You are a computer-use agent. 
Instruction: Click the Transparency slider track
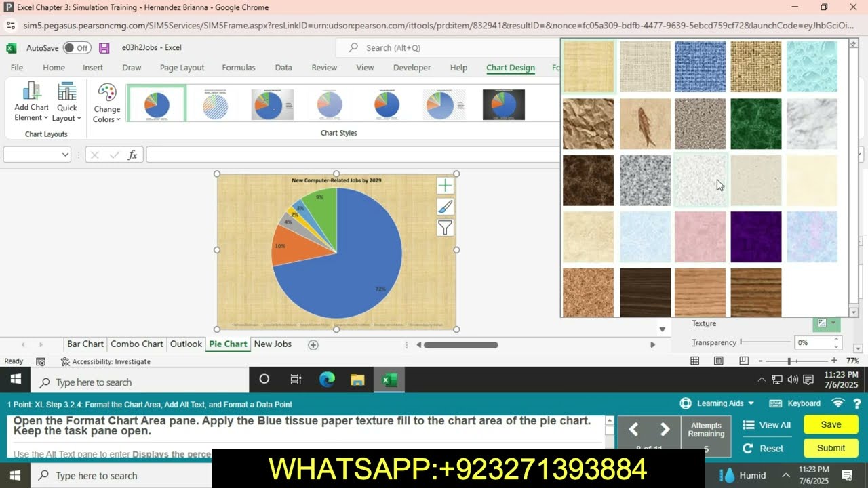(765, 343)
